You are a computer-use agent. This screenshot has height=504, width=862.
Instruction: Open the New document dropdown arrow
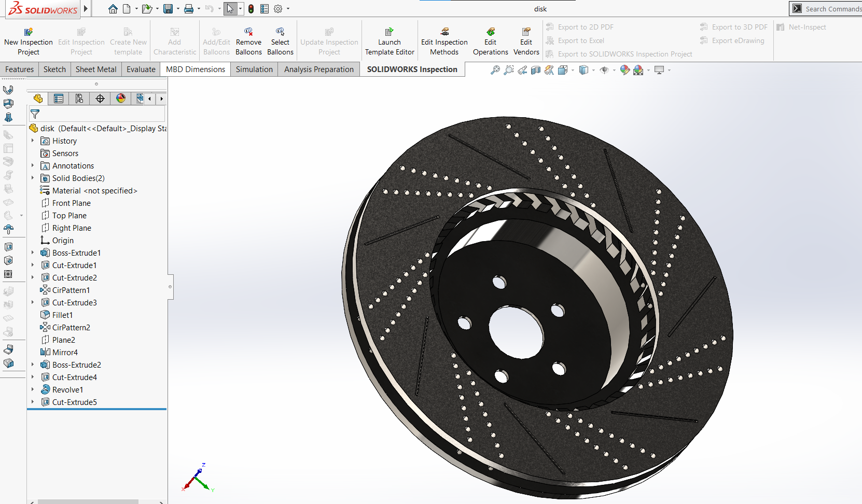136,9
